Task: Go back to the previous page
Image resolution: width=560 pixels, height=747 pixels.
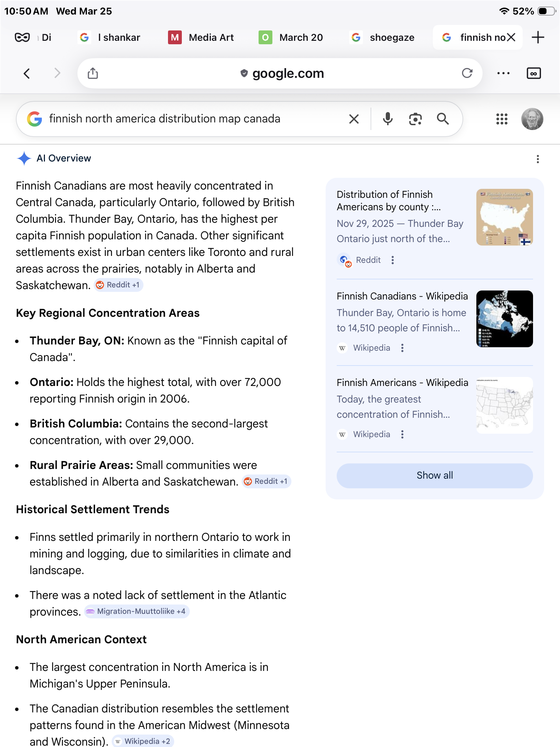Action: point(27,73)
